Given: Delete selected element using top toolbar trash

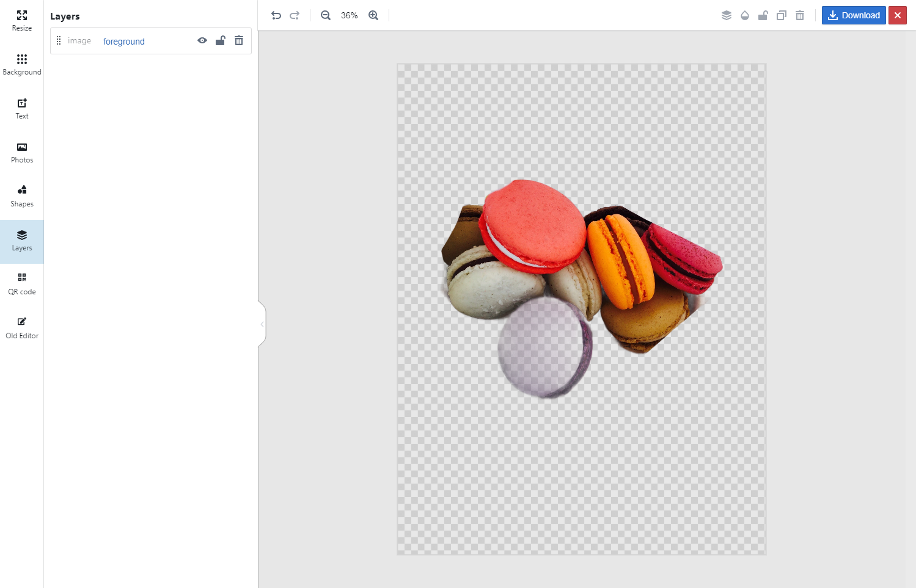Looking at the screenshot, I should 800,15.
